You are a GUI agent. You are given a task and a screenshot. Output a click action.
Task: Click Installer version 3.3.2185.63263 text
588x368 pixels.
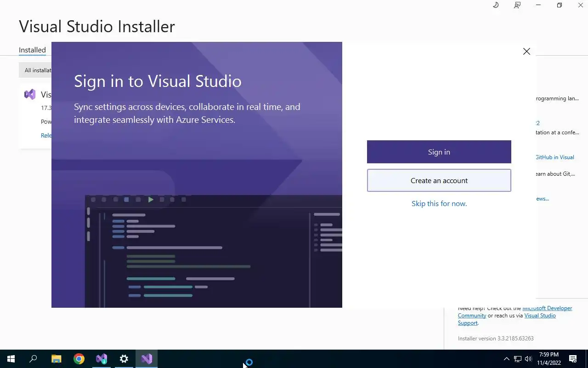click(496, 338)
